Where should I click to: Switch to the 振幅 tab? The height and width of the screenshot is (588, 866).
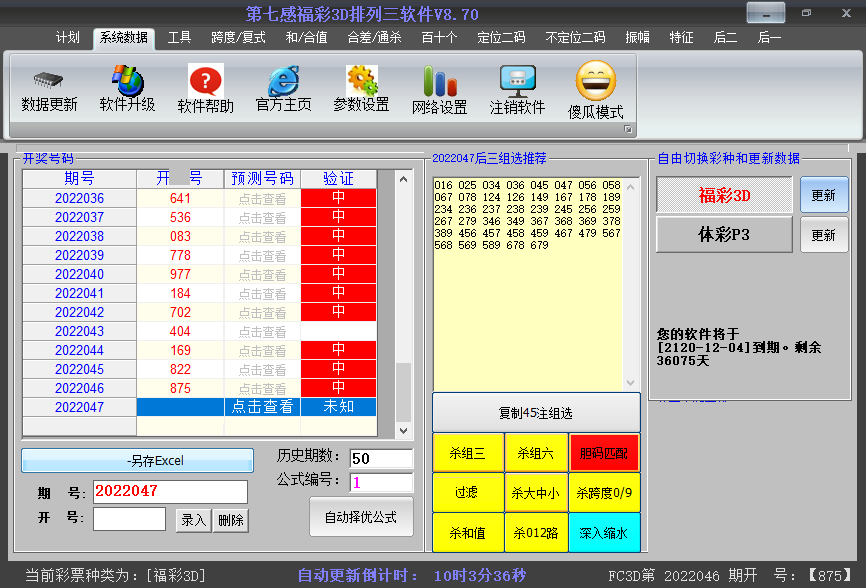click(x=637, y=38)
